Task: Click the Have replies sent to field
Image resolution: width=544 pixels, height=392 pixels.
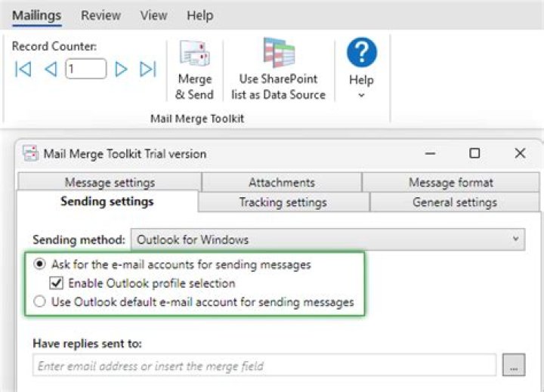Action: [264, 366]
